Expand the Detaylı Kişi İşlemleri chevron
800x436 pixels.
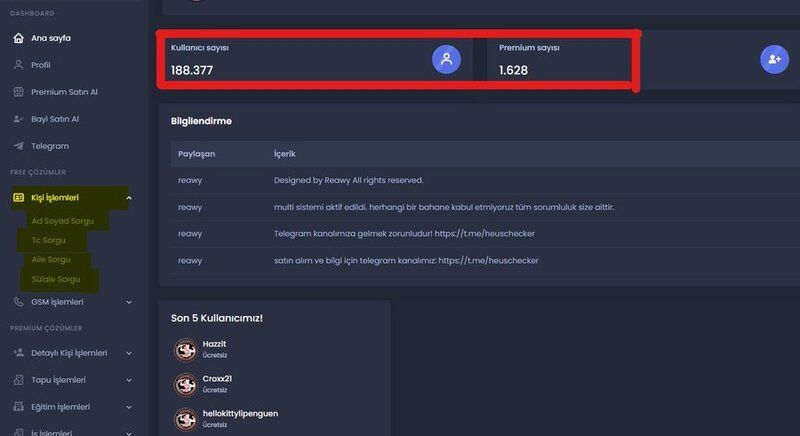point(129,353)
